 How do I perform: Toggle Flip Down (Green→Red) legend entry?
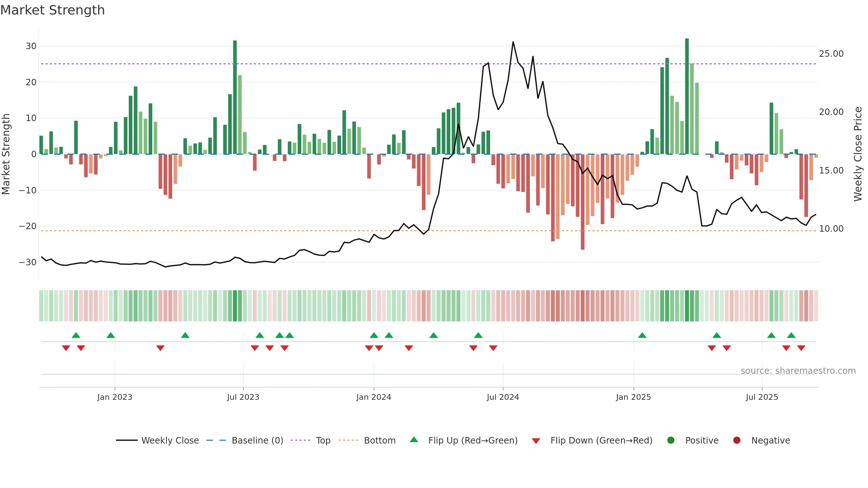point(592,440)
